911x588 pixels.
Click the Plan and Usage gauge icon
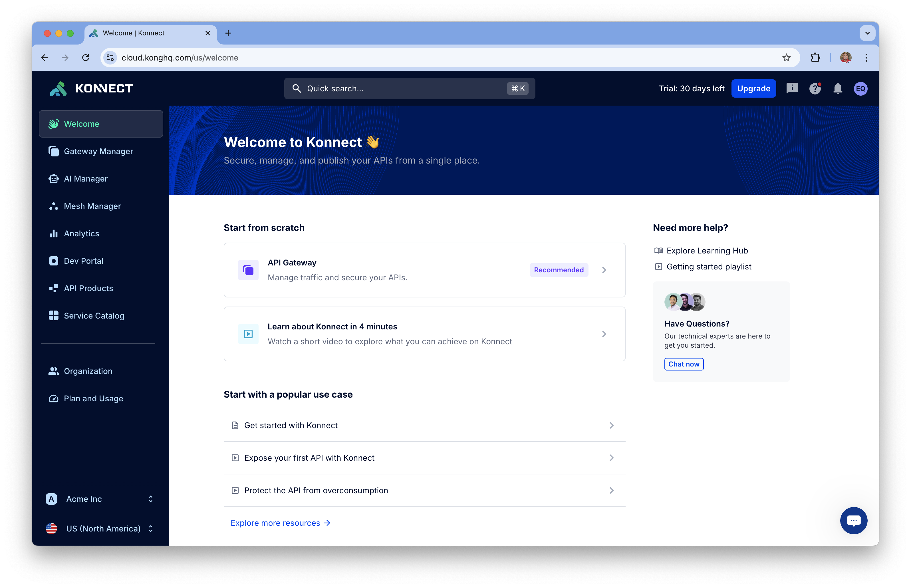[53, 399]
